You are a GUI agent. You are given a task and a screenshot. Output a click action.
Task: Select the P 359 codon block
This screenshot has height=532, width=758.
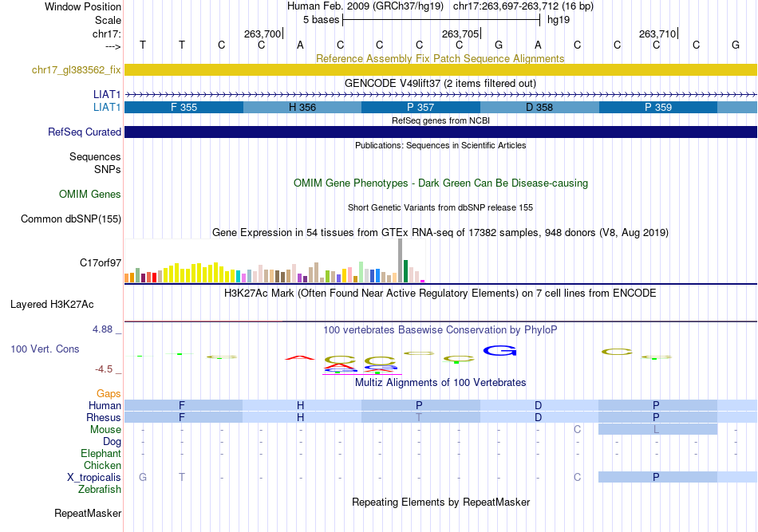(x=658, y=107)
